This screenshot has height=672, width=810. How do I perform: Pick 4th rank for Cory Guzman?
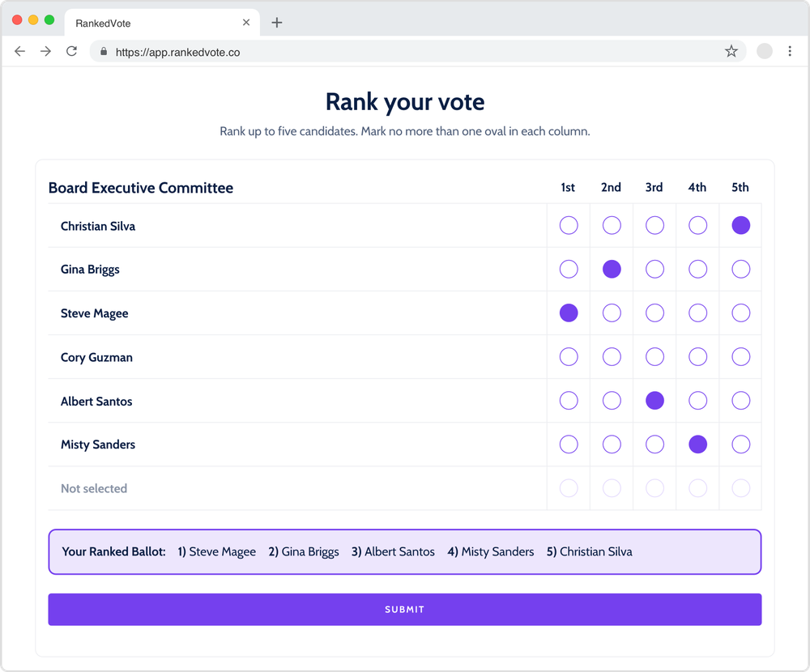(x=697, y=357)
